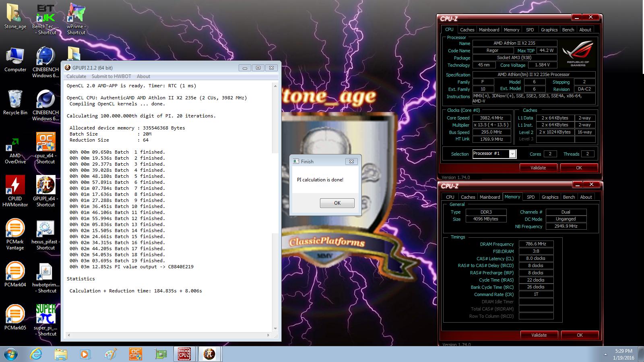Launch the upper CINEBENCH Windows 6 shortcut

(x=45, y=62)
